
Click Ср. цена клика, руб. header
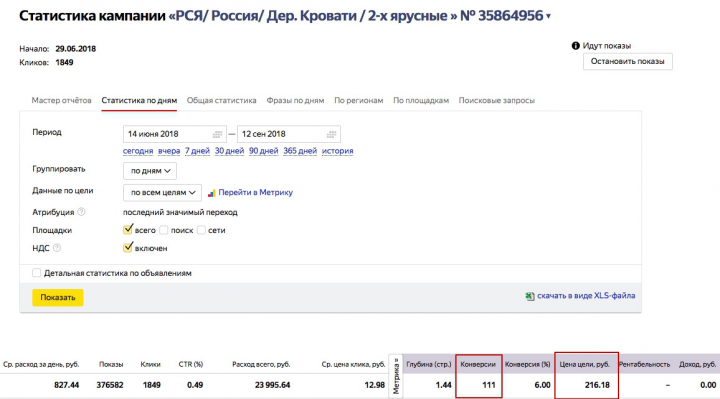[x=353, y=364]
